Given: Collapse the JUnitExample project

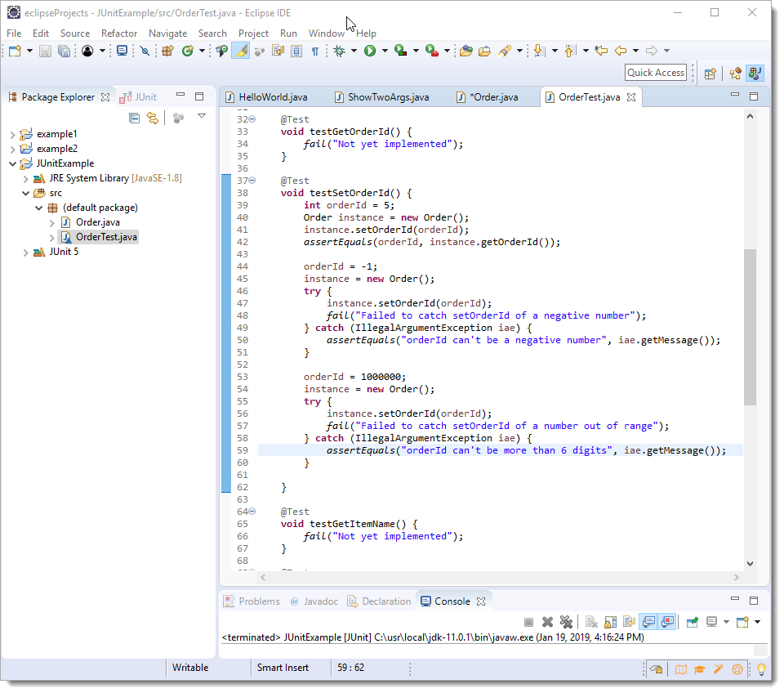Looking at the screenshot, I should 12,163.
